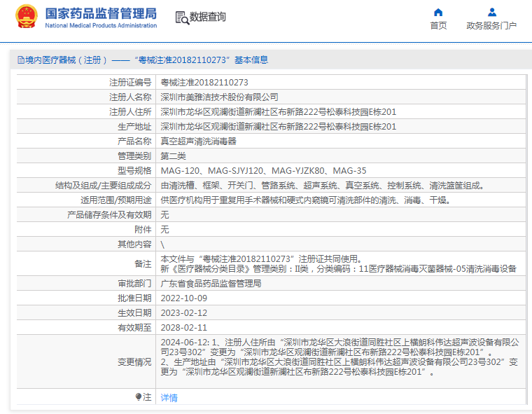Click the approval date 2022-10-09
Screen dimensions: 532x414
[183, 298]
